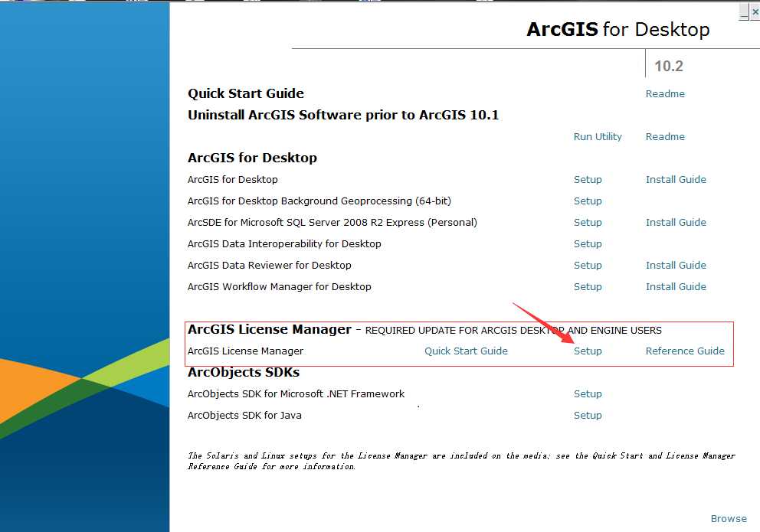760x532 pixels.
Task: Click Run Utility for uninstalling older ArcGIS
Action: pos(598,136)
